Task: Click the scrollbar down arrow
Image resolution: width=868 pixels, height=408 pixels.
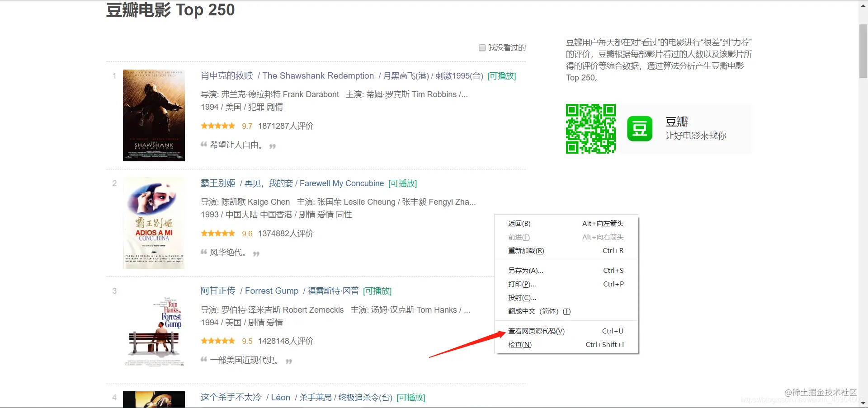Action: pyautogui.click(x=863, y=403)
